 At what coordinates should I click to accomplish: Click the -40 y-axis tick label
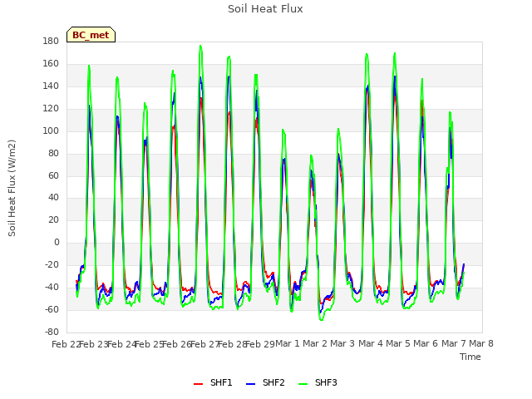[x=52, y=287]
